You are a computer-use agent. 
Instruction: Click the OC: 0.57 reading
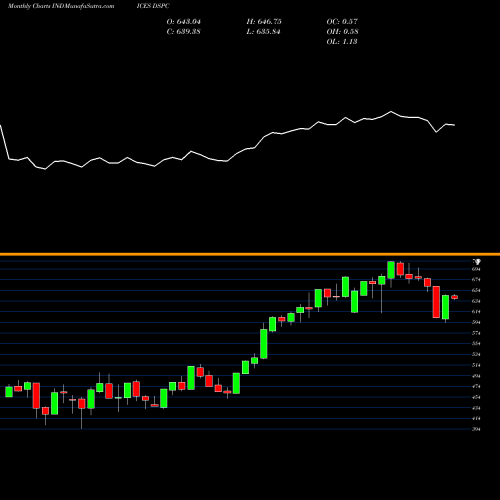click(x=342, y=22)
